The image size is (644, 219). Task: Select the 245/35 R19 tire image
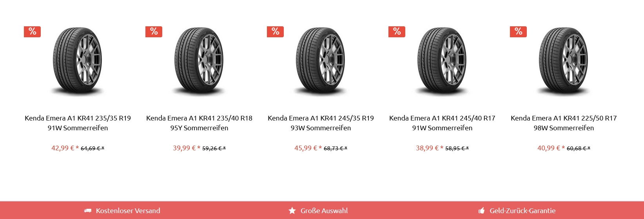[320, 62]
